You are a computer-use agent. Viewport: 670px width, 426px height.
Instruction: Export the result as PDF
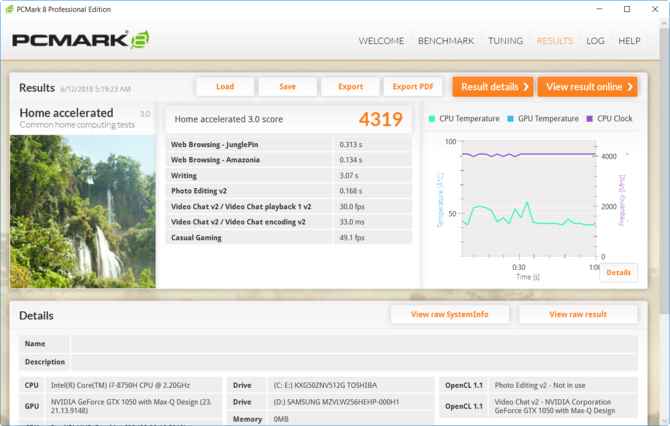coord(413,87)
